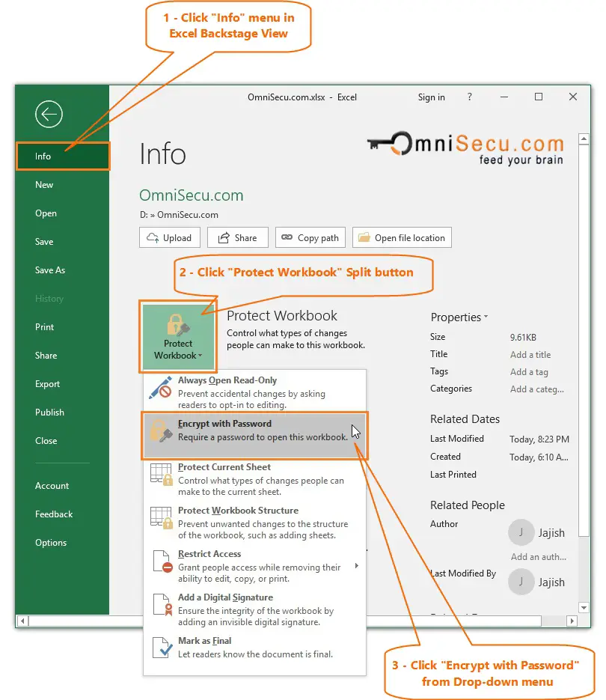The height and width of the screenshot is (700, 606).
Task: Click Sign in link
Action: pos(431,97)
